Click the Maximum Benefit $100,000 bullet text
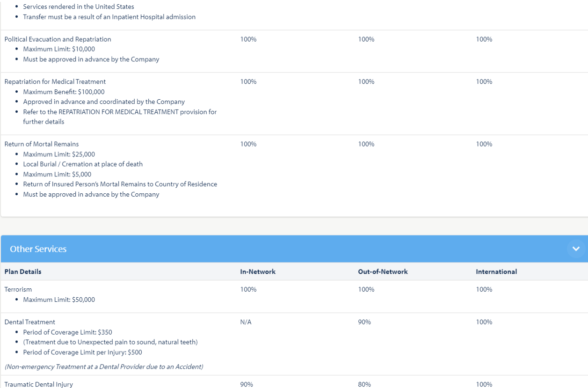588x388 pixels. point(64,92)
